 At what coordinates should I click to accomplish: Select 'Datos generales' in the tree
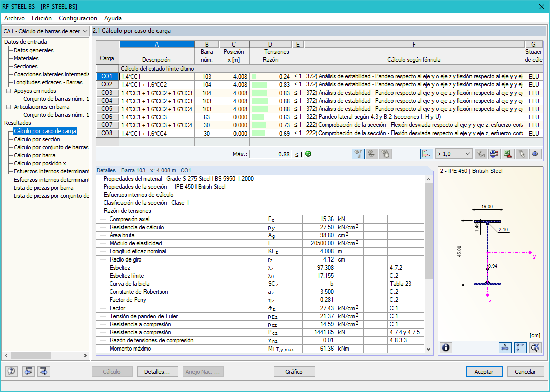33,50
